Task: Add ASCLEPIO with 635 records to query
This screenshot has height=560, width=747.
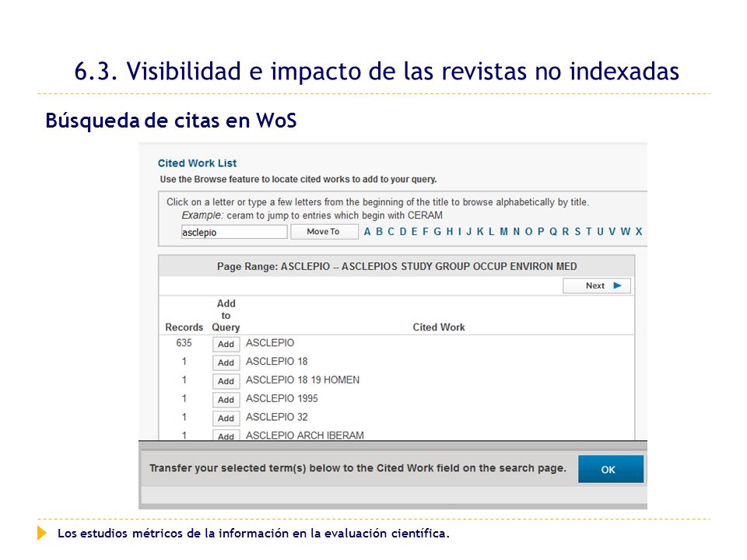Action: pyautogui.click(x=226, y=344)
